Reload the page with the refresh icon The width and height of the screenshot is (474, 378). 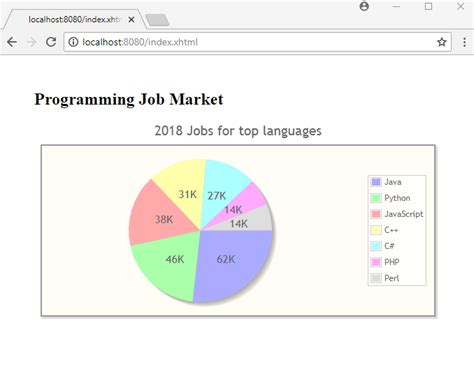[51, 42]
